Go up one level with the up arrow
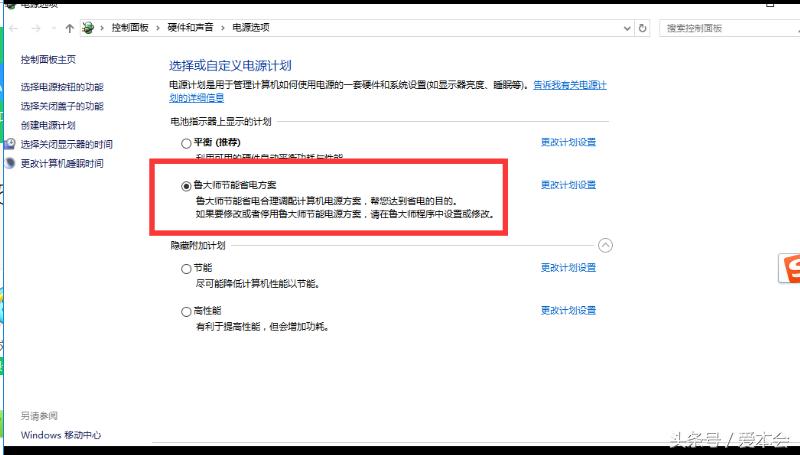 (69, 29)
